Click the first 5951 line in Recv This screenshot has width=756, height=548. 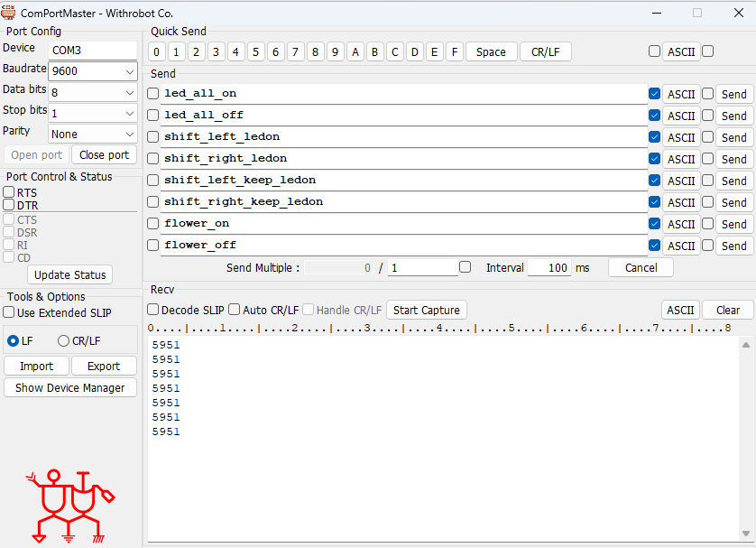tap(166, 346)
